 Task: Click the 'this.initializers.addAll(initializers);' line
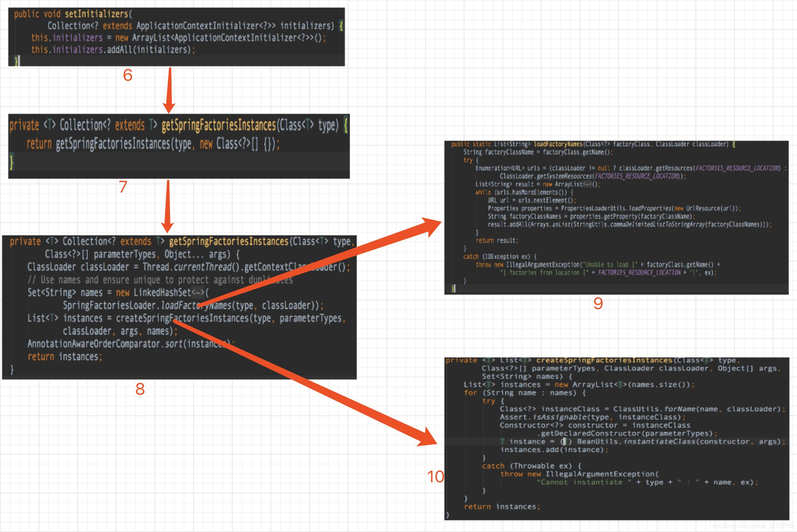pyautogui.click(x=113, y=50)
